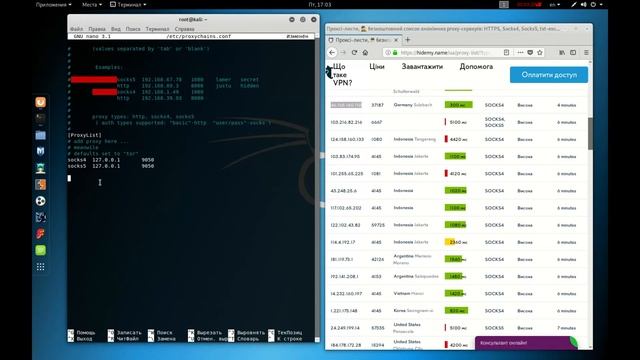Click IP 122.102.43.82 in proxy table
Screen dimensions: 640x360
click(345, 225)
